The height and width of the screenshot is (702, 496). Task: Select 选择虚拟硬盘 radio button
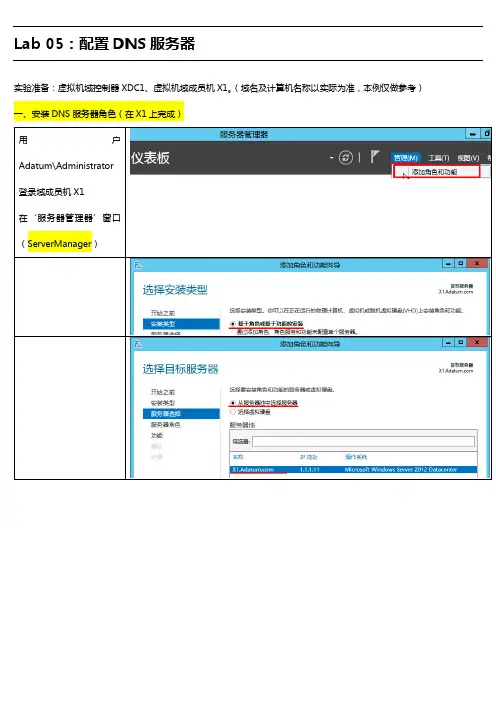tap(233, 412)
